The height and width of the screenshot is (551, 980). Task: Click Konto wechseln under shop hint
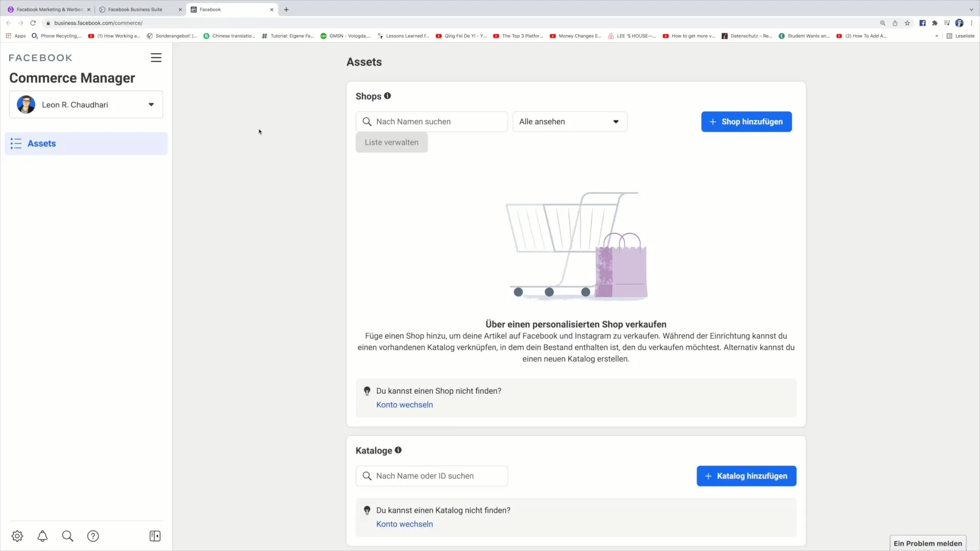[404, 405]
